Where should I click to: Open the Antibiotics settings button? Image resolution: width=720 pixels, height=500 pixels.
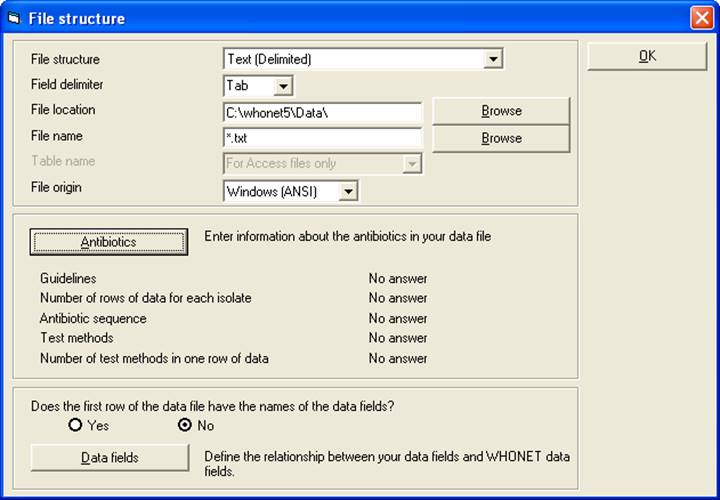coord(109,242)
